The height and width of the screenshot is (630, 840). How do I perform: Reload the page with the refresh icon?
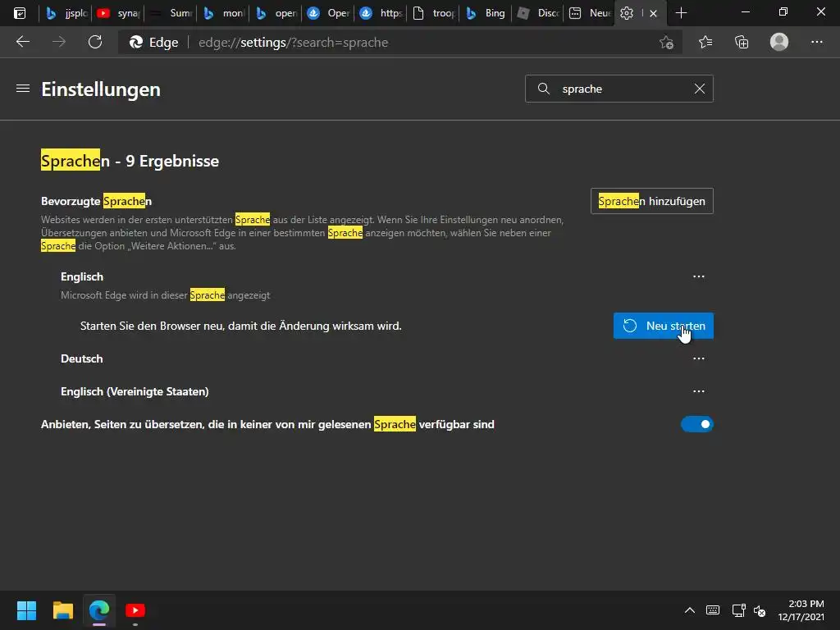tap(95, 42)
